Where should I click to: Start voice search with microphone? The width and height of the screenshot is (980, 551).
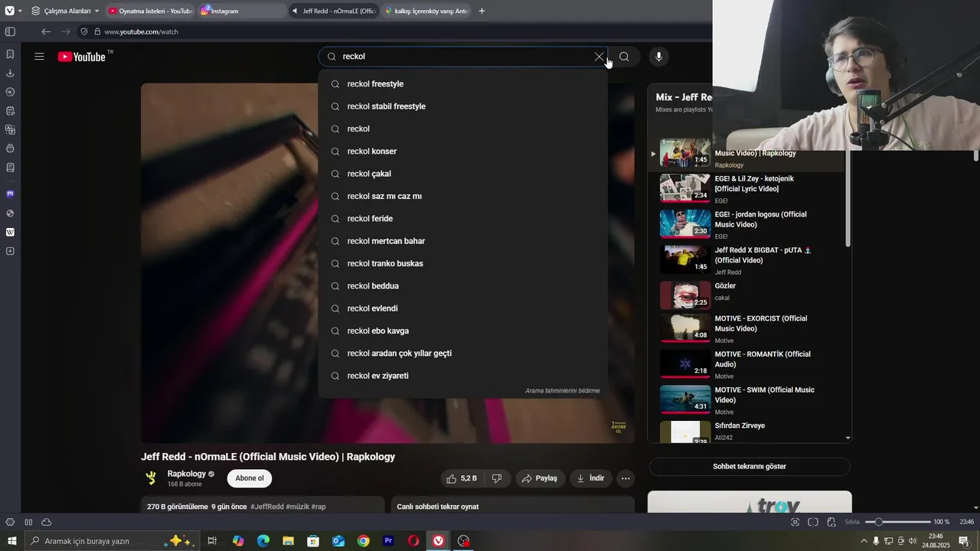pos(658,57)
